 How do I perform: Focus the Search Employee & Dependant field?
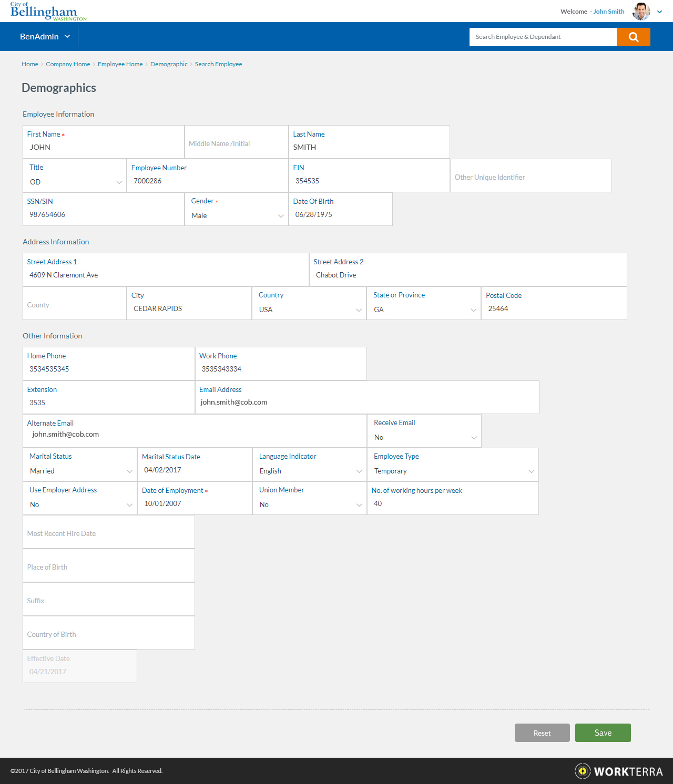543,37
